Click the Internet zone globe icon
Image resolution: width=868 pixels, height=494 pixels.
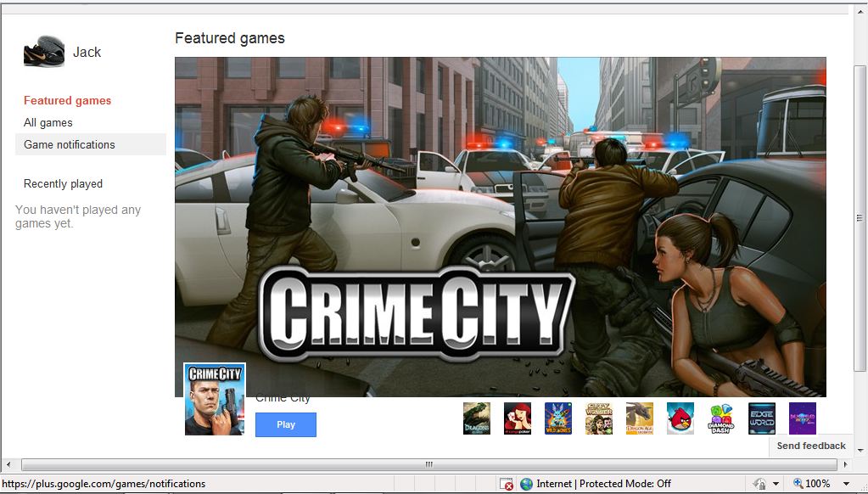(526, 484)
